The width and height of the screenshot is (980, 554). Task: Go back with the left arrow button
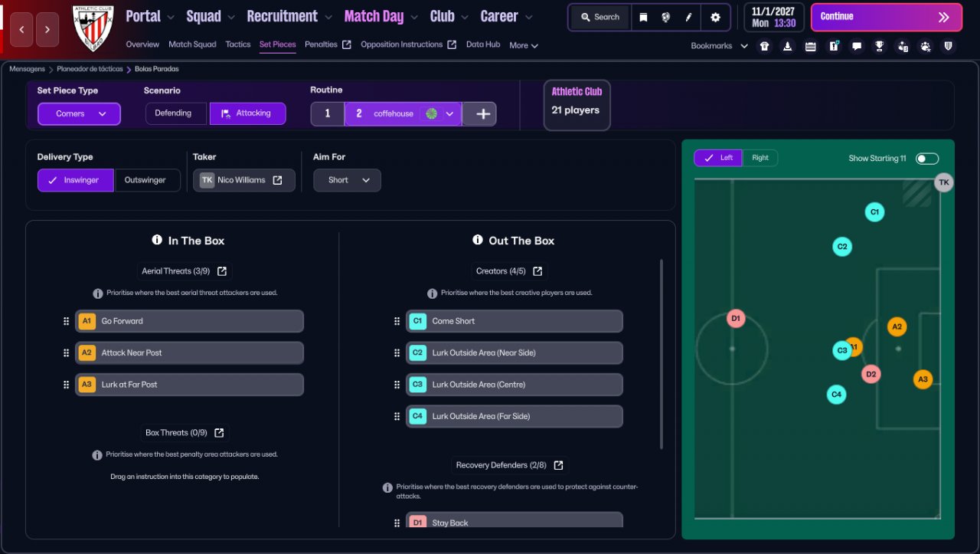[x=21, y=29]
